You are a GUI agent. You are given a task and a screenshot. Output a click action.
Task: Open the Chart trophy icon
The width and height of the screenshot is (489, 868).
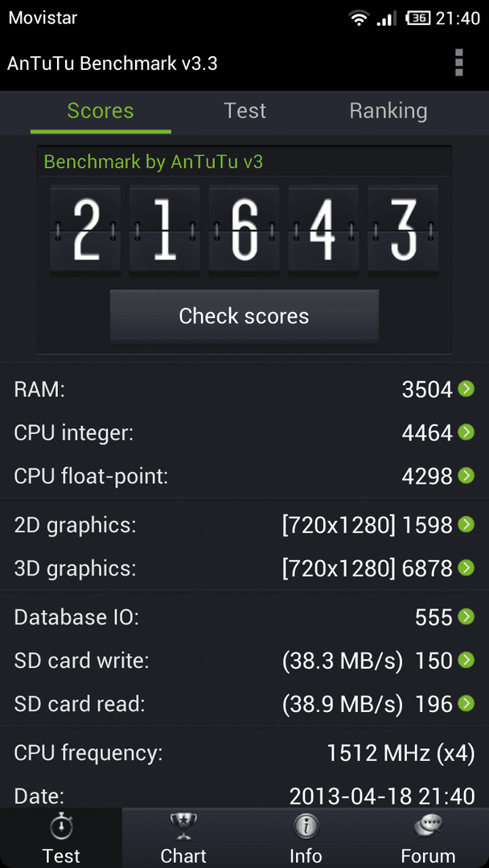click(x=183, y=827)
